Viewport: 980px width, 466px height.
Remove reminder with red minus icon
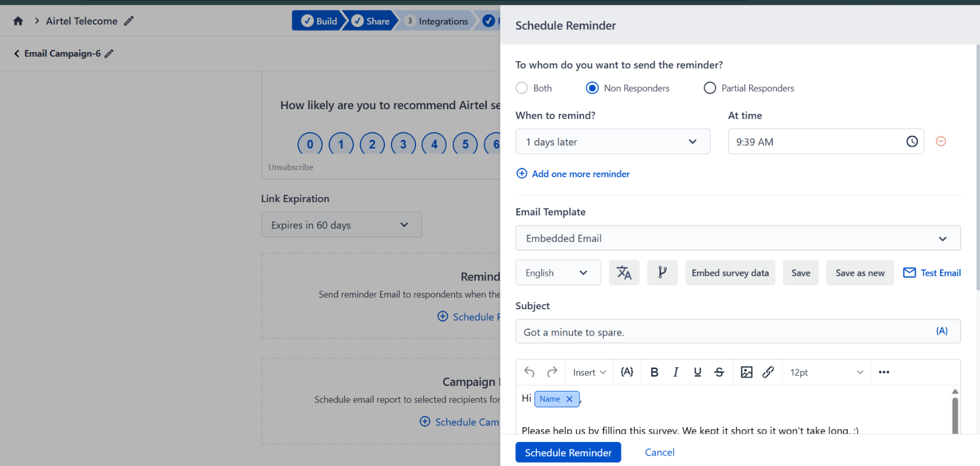pos(940,141)
